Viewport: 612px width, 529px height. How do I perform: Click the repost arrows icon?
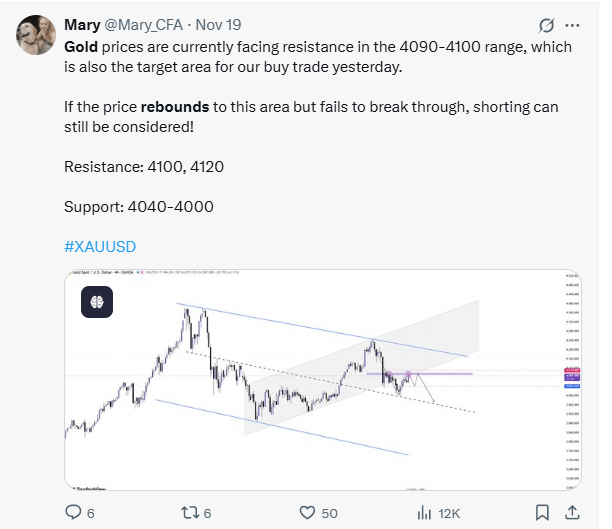(x=187, y=512)
